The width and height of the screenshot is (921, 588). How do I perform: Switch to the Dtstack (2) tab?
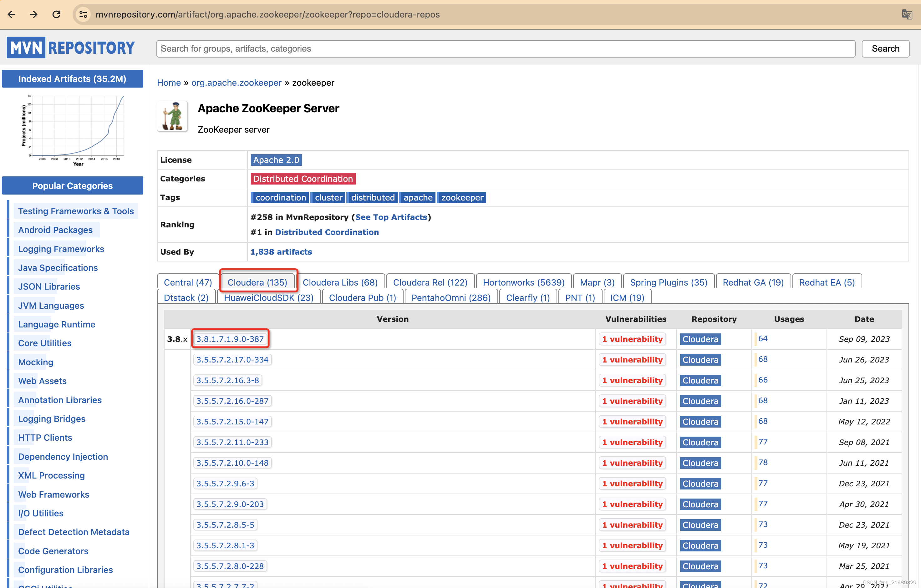(186, 297)
